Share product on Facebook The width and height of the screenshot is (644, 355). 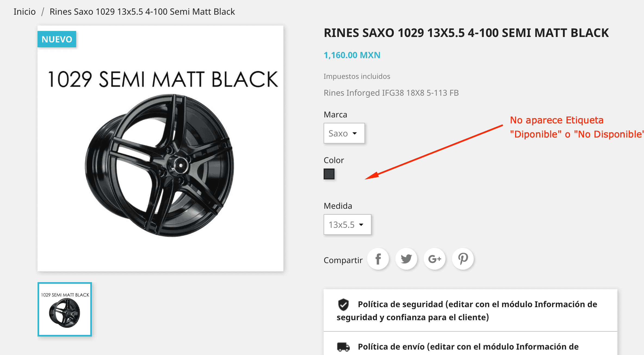click(378, 259)
